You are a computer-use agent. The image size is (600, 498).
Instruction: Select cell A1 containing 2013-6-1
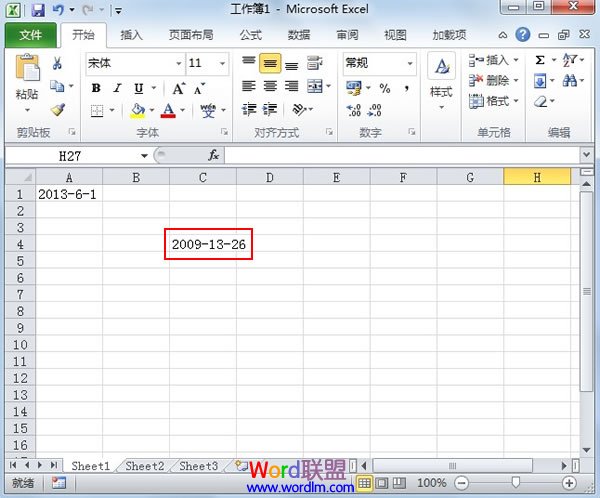pyautogui.click(x=69, y=194)
